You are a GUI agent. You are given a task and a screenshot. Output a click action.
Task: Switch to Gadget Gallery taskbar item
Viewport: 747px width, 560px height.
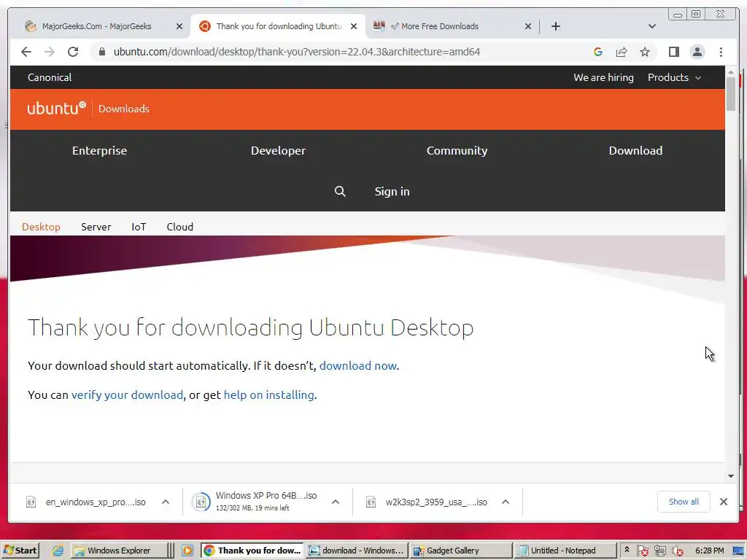pos(460,551)
